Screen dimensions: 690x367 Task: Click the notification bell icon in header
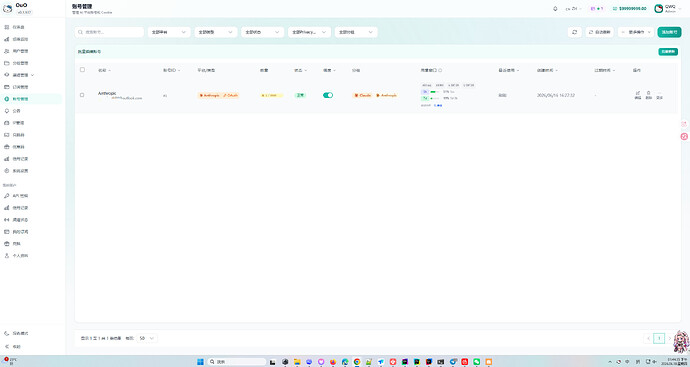pos(555,8)
